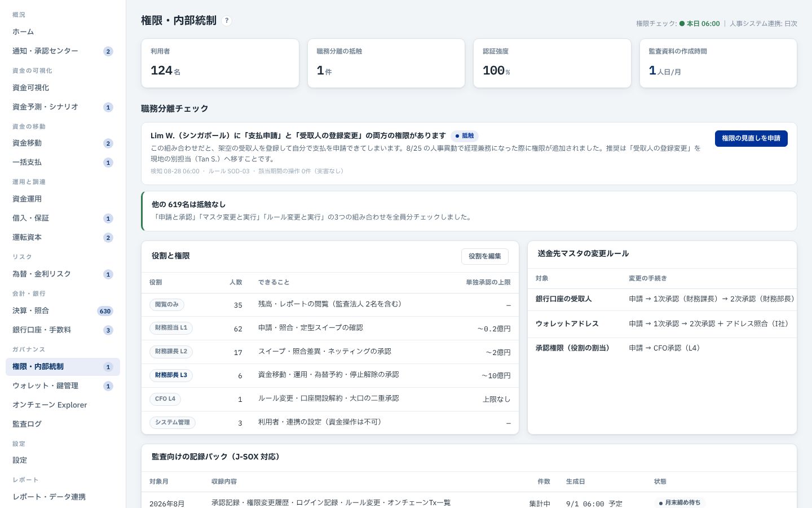The image size is (812, 508).
Task: Select the CFO L4 role chip
Action: coord(165,399)
